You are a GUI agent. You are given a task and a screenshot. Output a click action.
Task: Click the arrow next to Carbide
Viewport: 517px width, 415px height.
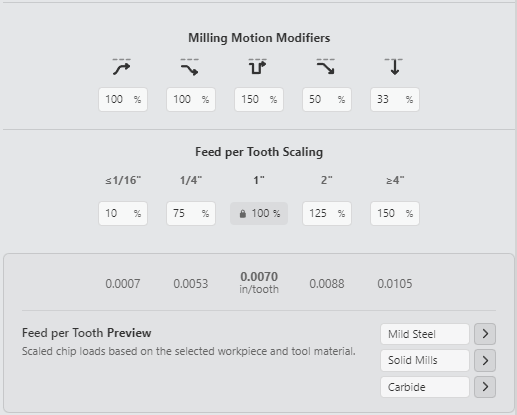click(485, 387)
